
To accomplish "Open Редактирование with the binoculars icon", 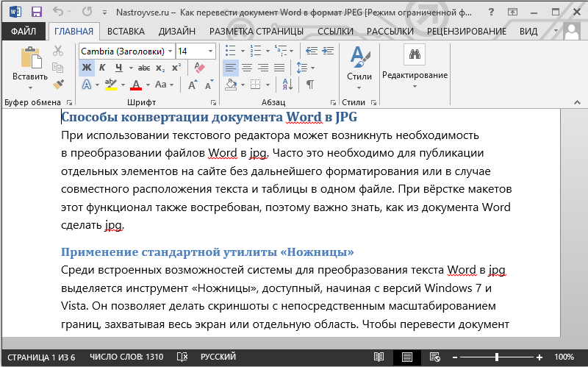I will click(x=415, y=54).
